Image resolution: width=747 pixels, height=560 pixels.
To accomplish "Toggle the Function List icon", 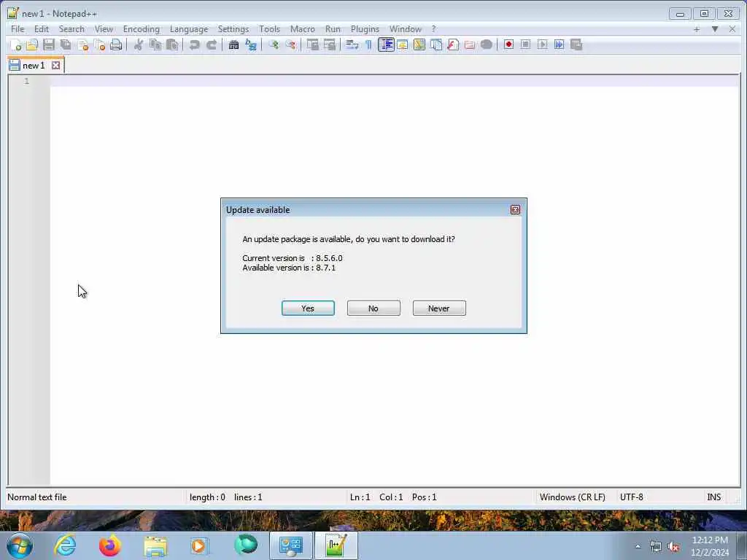I will [453, 44].
